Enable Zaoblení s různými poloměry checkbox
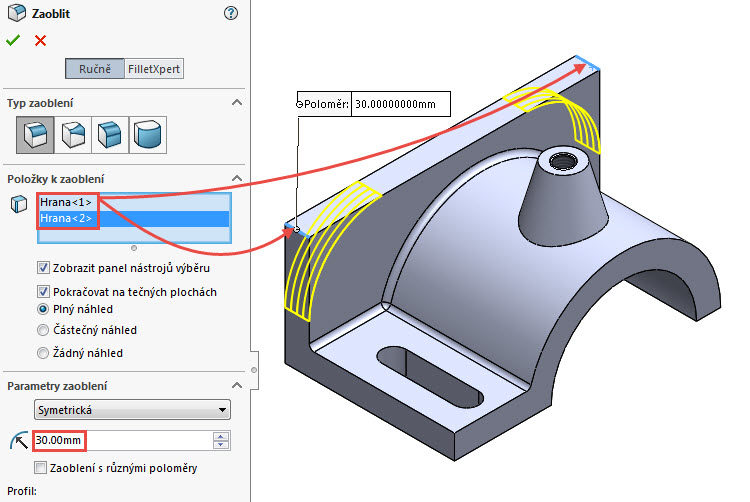 click(41, 468)
